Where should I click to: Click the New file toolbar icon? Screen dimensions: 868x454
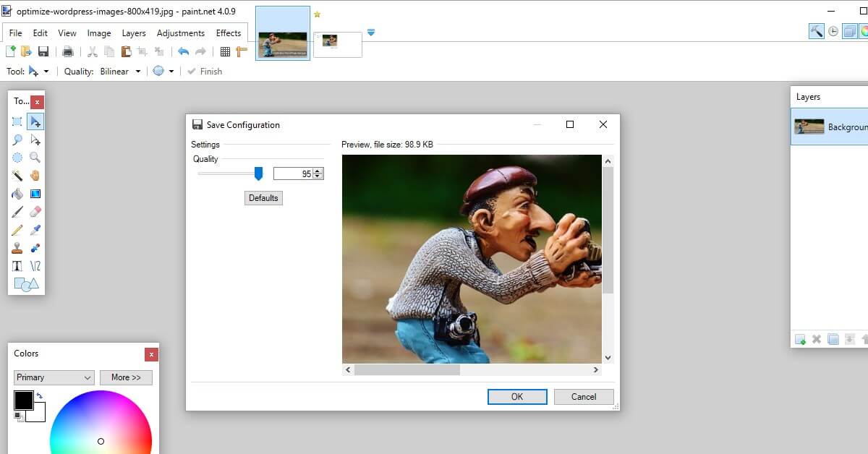(x=10, y=51)
